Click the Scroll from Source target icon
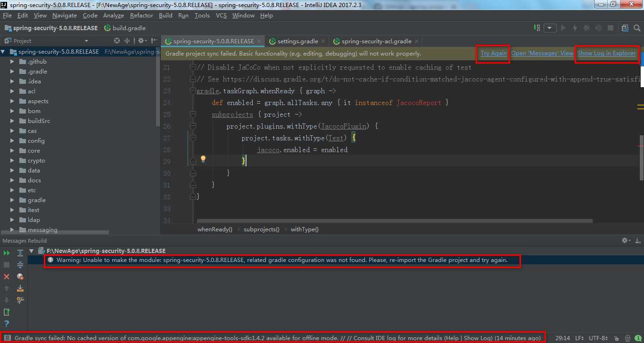The height and width of the screenshot is (343, 644). 117,41
